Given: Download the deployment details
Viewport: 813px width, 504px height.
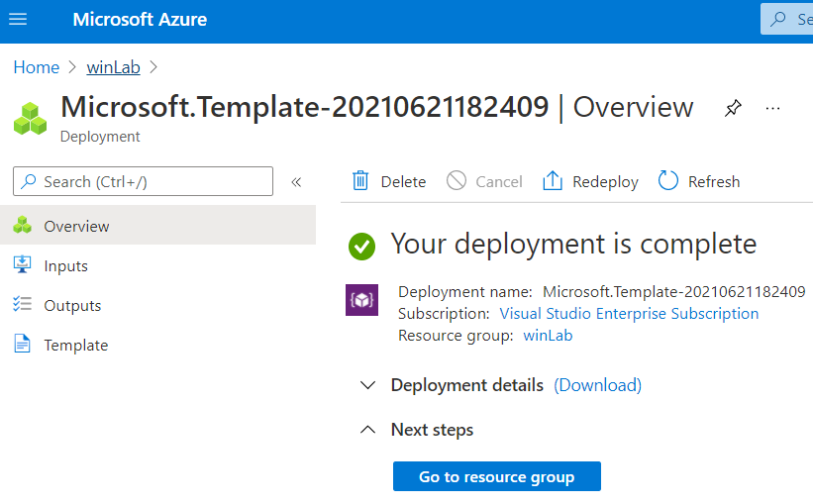Looking at the screenshot, I should point(597,385).
